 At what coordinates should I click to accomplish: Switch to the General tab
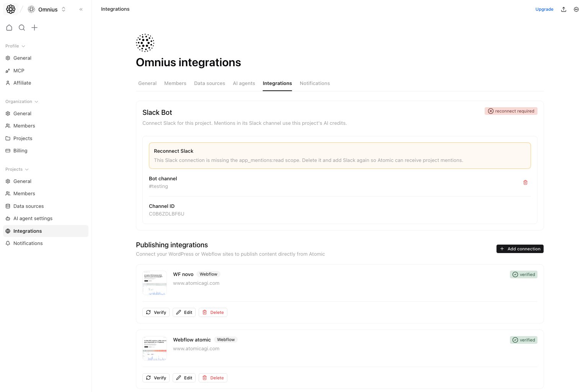[x=147, y=83]
